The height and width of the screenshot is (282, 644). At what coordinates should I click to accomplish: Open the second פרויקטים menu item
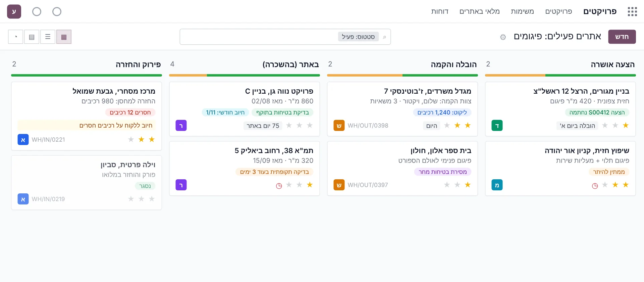tap(558, 11)
